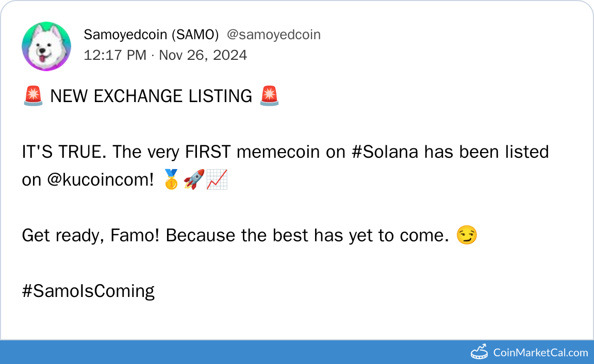Click the CoinMarketCal logo icon
594x364 pixels.
point(480,352)
